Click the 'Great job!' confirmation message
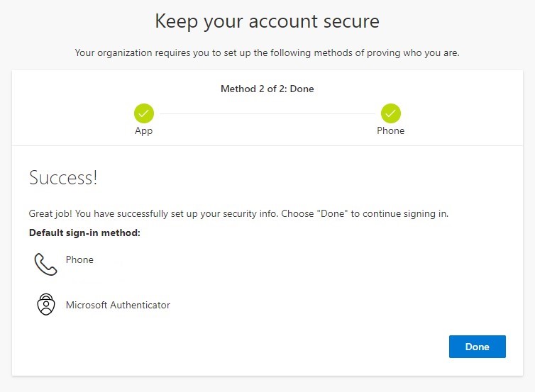 tap(238, 214)
